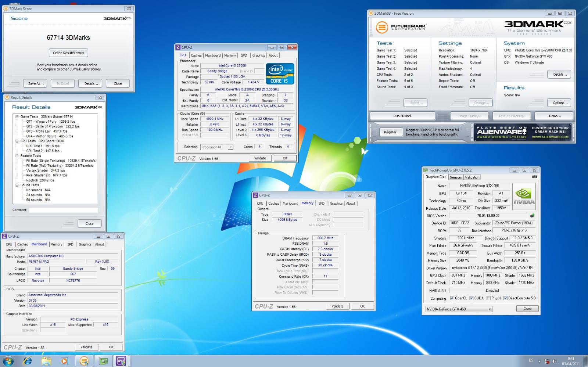Click the Core Speed value 4900.1 MHz
Screen dimensions: 588x367
point(215,119)
